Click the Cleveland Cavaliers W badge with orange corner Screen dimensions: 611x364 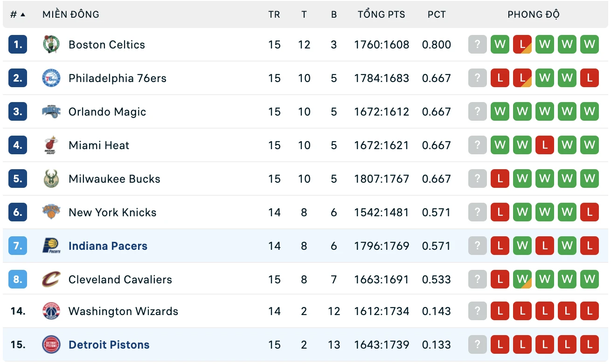pos(522,280)
